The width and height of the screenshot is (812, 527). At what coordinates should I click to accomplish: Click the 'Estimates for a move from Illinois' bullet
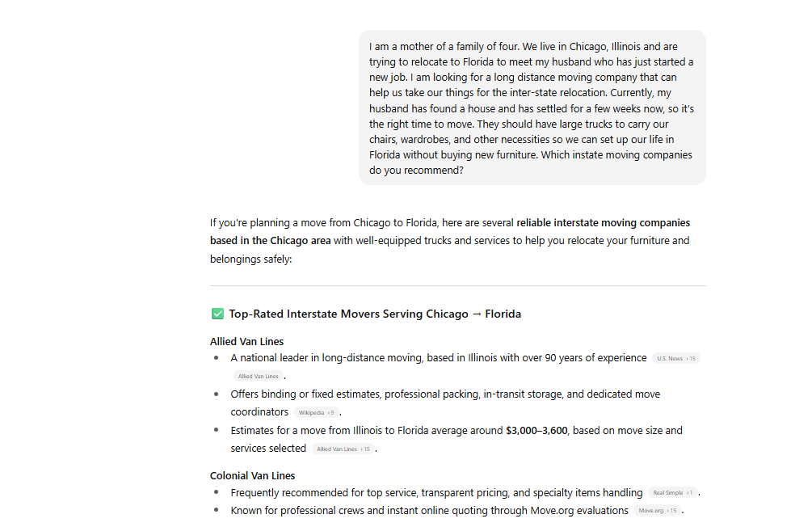pos(368,431)
